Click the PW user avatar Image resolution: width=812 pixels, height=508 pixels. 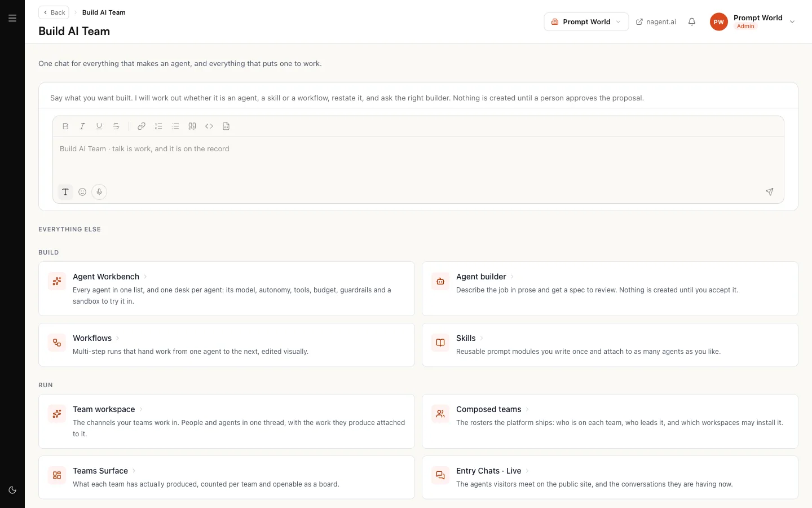719,22
